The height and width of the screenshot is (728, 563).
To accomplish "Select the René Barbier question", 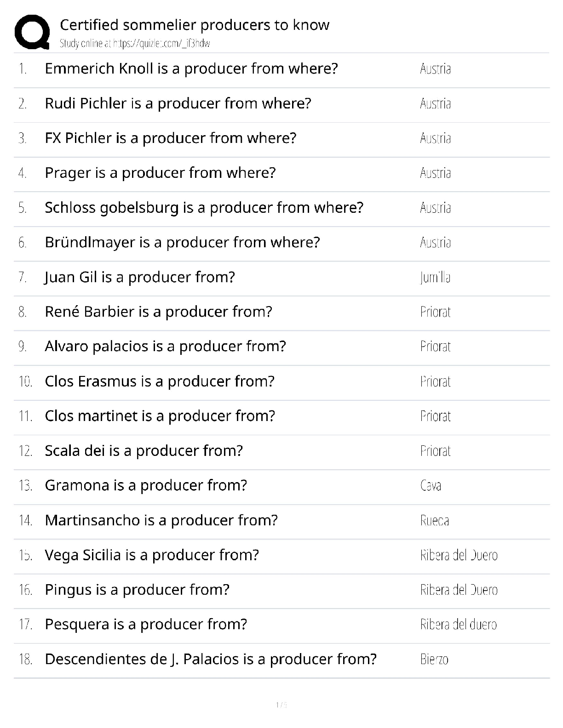I will tap(158, 312).
